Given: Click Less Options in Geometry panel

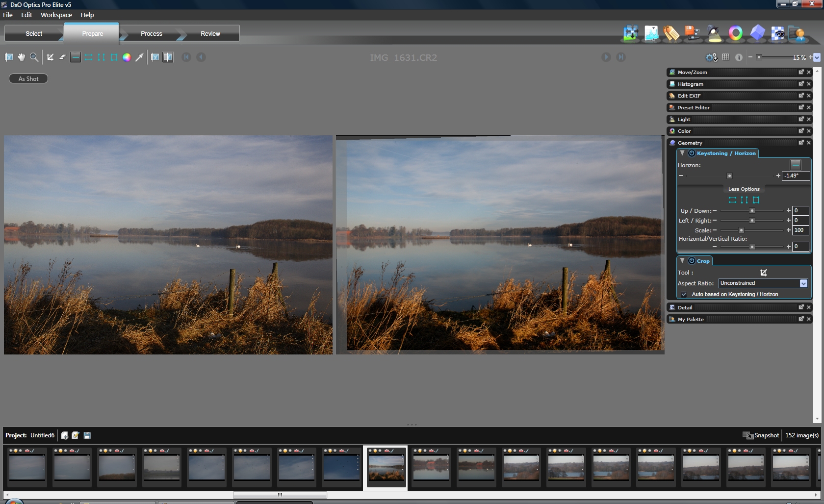Looking at the screenshot, I should click(744, 189).
